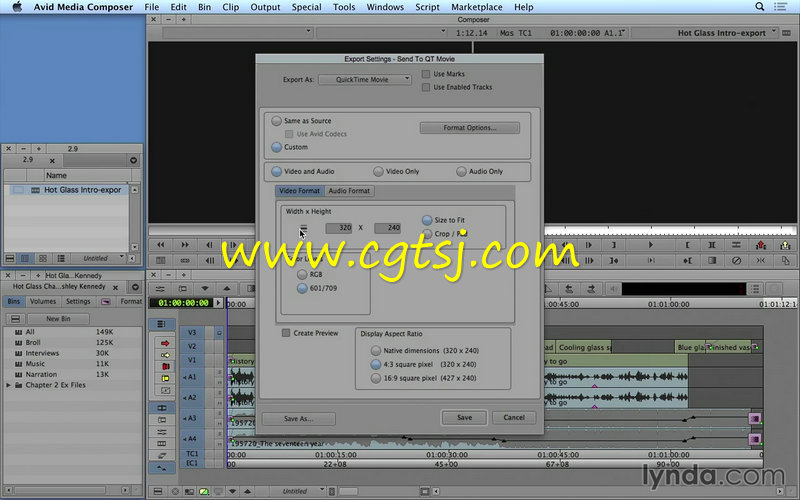Enable the Use Marks checkbox
800x500 pixels.
click(426, 74)
